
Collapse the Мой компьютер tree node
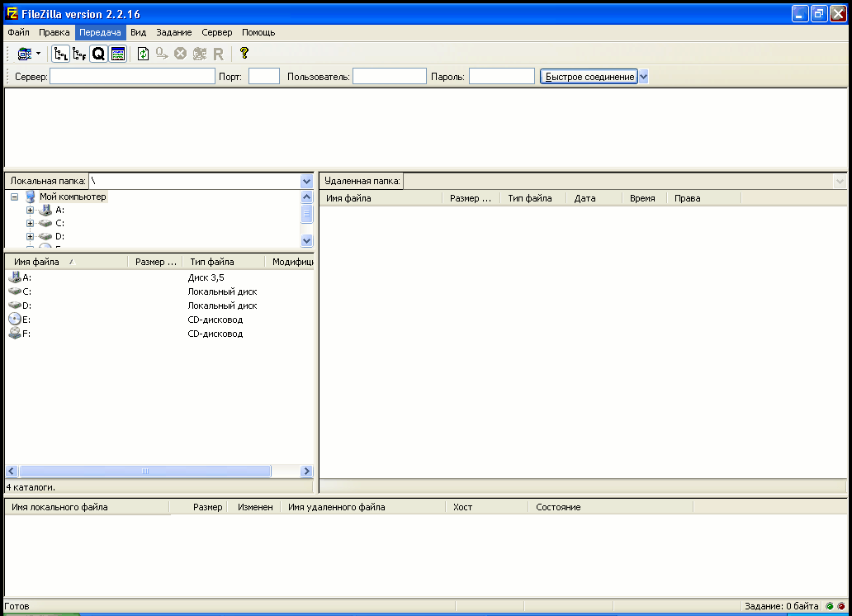[x=15, y=197]
